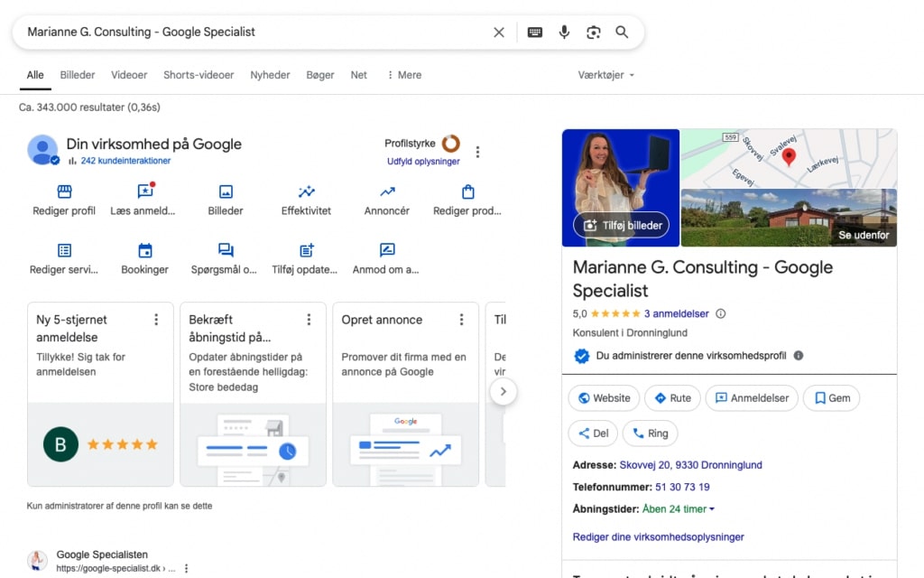
Task: Click the Website button on the business profile
Action: [x=603, y=397]
